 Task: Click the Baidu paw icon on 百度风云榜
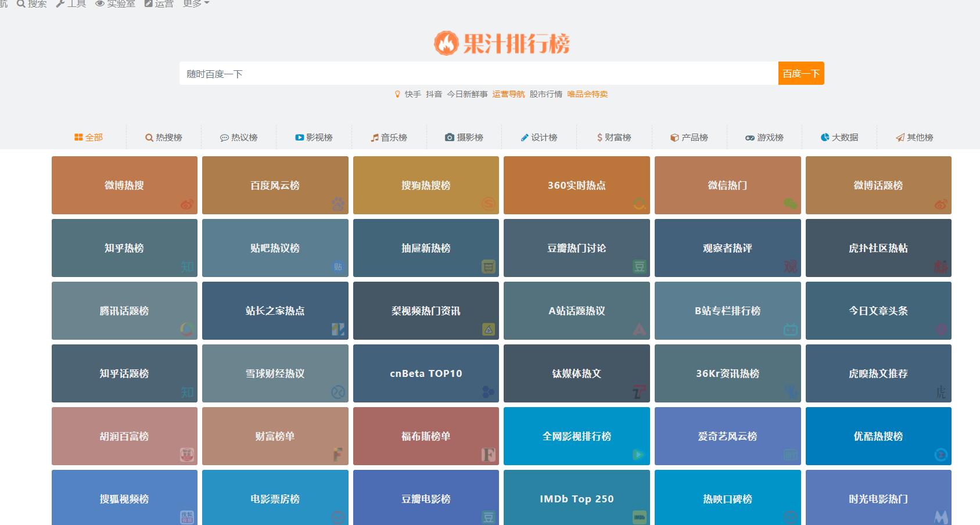[338, 204]
